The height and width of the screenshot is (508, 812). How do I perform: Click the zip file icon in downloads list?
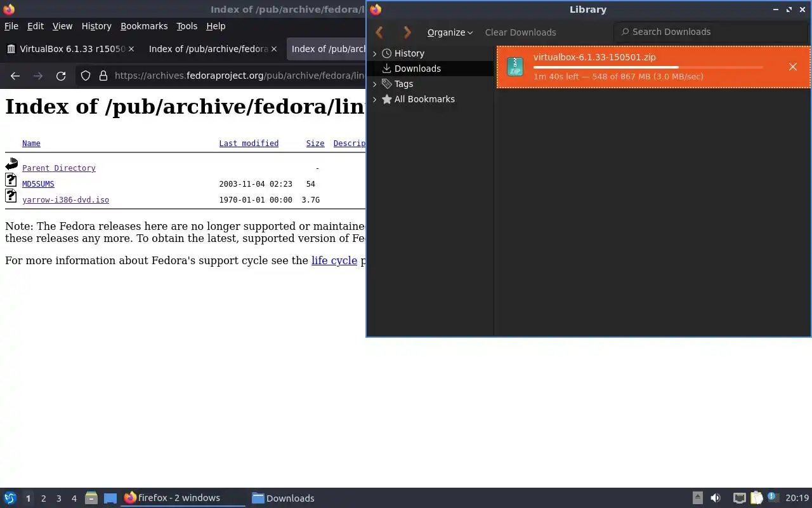pos(515,67)
